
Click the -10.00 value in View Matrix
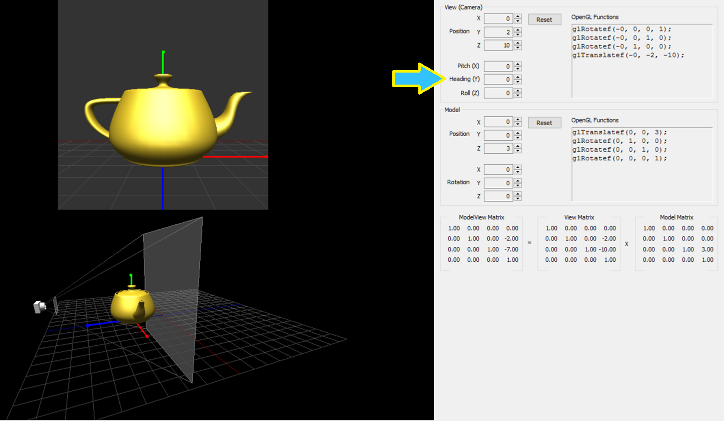click(x=607, y=249)
